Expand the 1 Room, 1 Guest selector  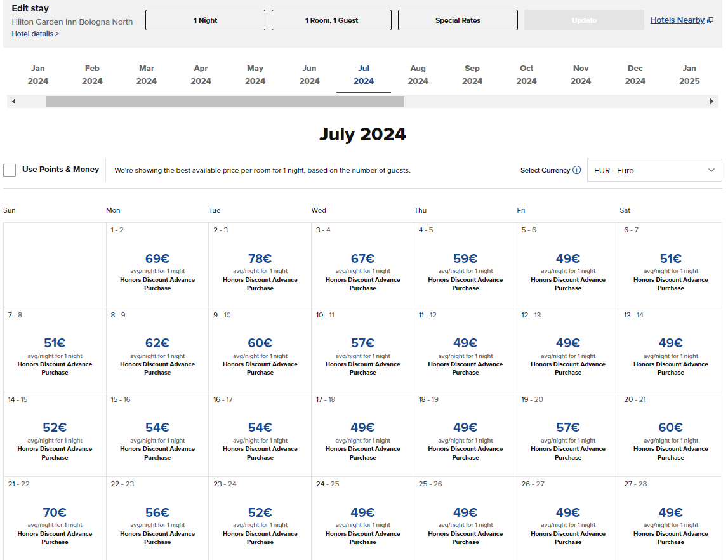pos(331,20)
